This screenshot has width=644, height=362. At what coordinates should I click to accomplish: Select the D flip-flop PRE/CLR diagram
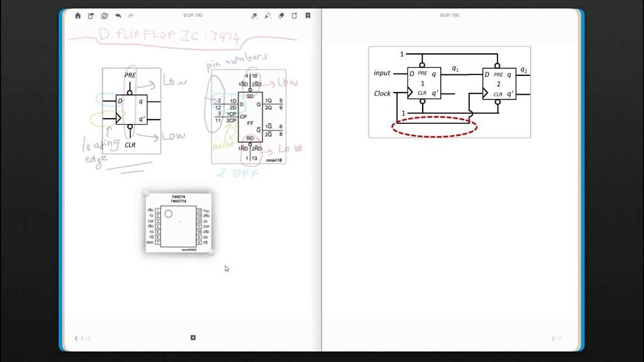click(132, 111)
